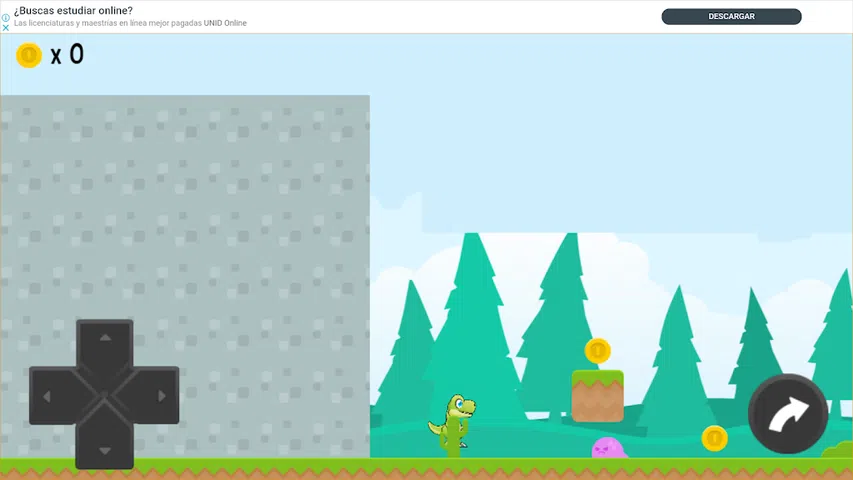Screen dimensions: 853x480
Task: Close the ad with the X icon
Action: tap(6, 28)
